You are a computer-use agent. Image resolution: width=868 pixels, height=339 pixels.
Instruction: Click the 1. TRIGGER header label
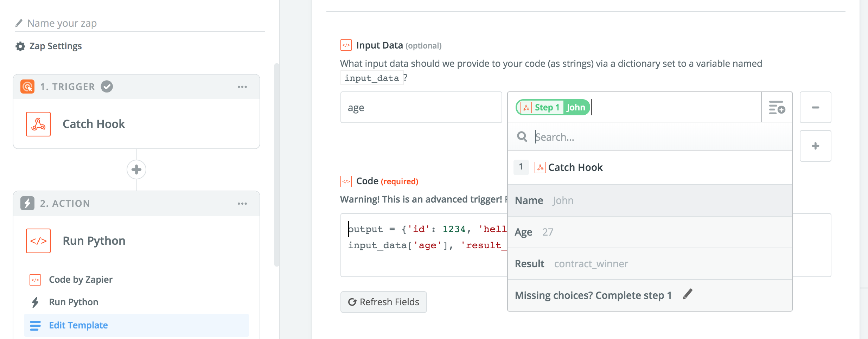click(68, 87)
